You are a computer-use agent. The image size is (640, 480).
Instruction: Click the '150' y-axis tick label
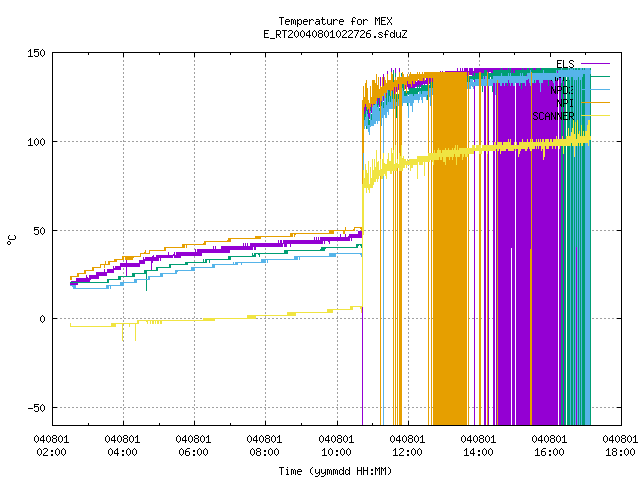pyautogui.click(x=36, y=53)
